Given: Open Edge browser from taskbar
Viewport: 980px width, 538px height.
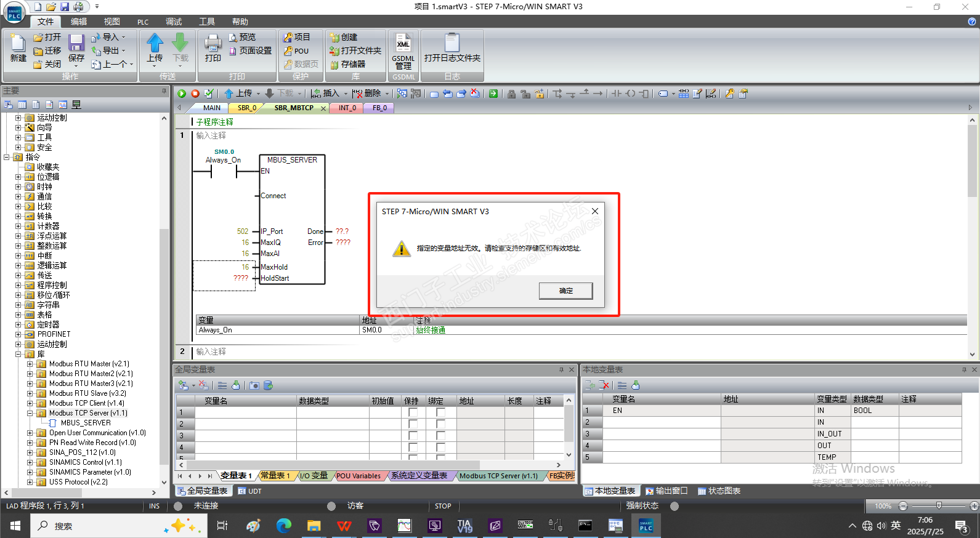Looking at the screenshot, I should 283,525.
